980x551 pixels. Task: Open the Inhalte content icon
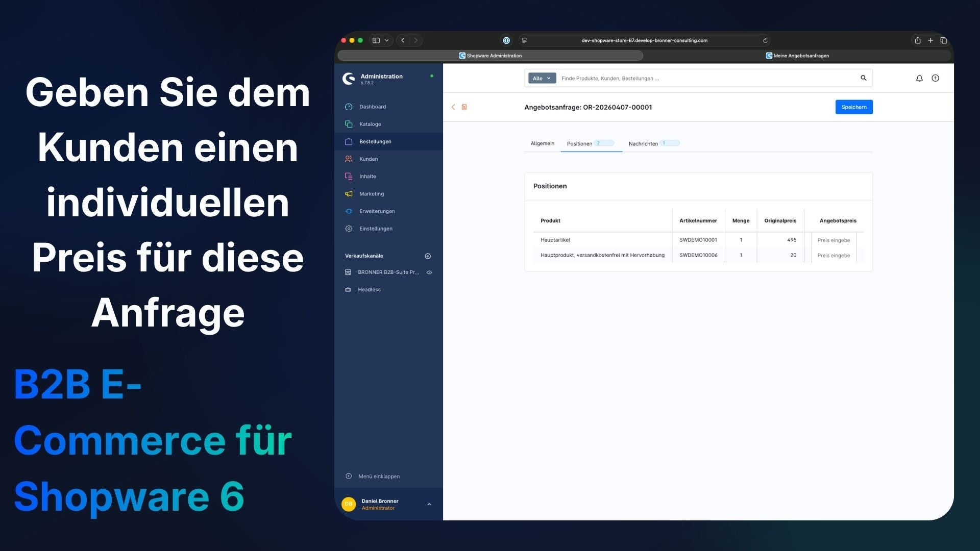[349, 176]
